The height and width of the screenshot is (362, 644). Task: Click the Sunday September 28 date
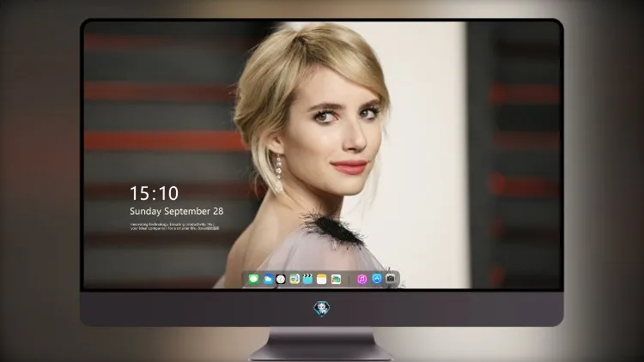click(x=177, y=211)
